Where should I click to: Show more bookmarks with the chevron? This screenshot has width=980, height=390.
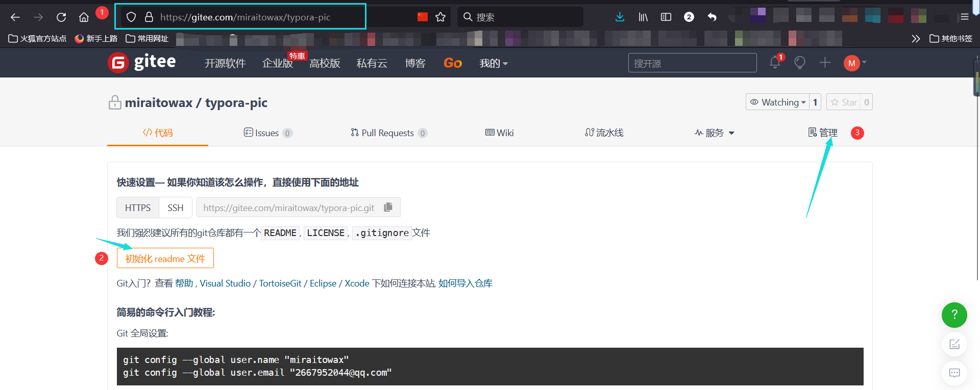click(x=916, y=39)
